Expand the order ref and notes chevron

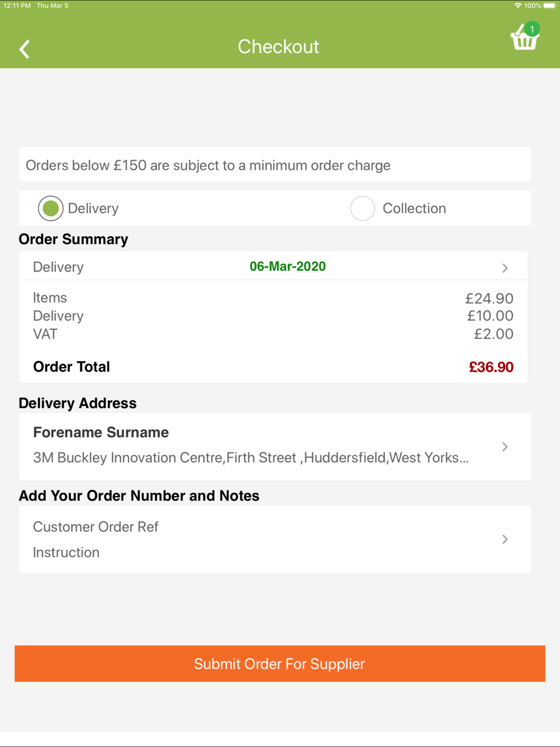505,539
